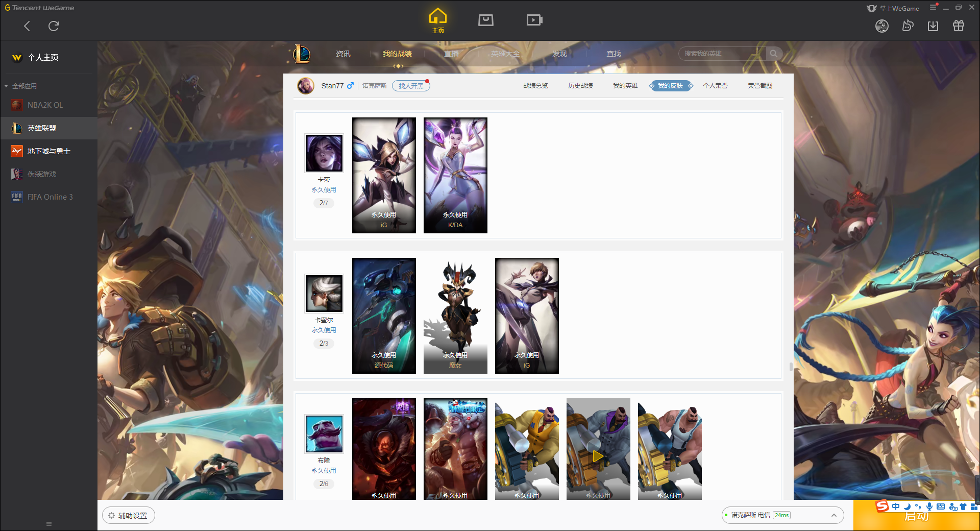Open the K/DA 卡莎 skin card

455,175
